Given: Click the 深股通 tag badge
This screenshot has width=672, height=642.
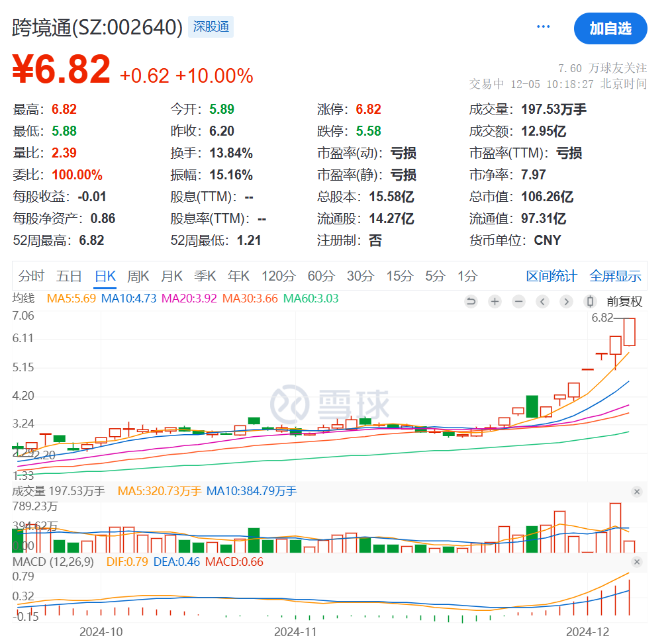Looking at the screenshot, I should coord(211,27).
